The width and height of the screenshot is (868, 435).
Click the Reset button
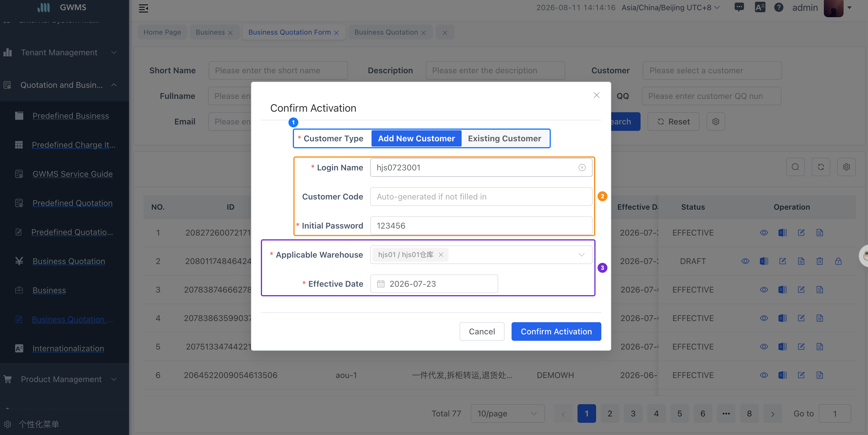tap(673, 121)
